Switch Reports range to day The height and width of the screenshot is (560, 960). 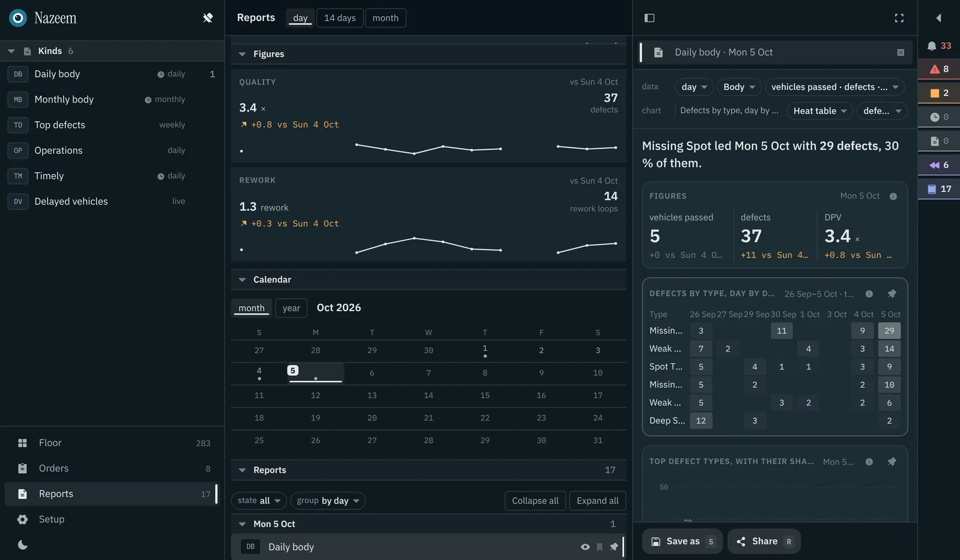point(301,18)
